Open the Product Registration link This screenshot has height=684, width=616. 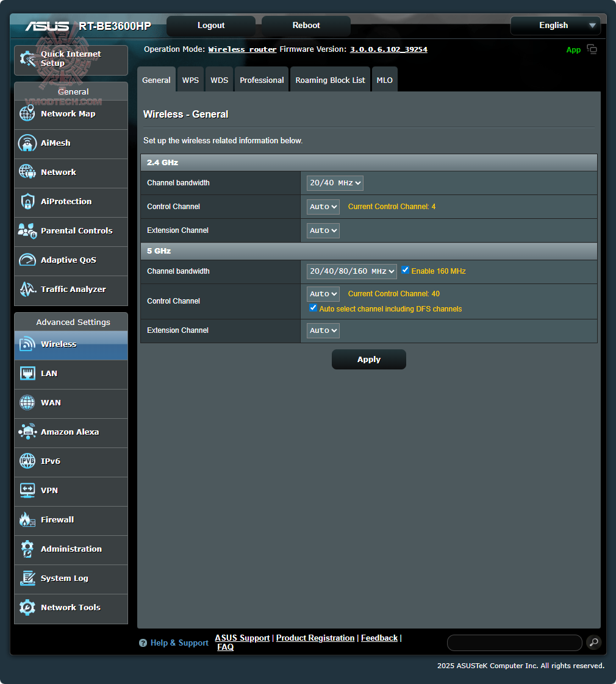[315, 638]
